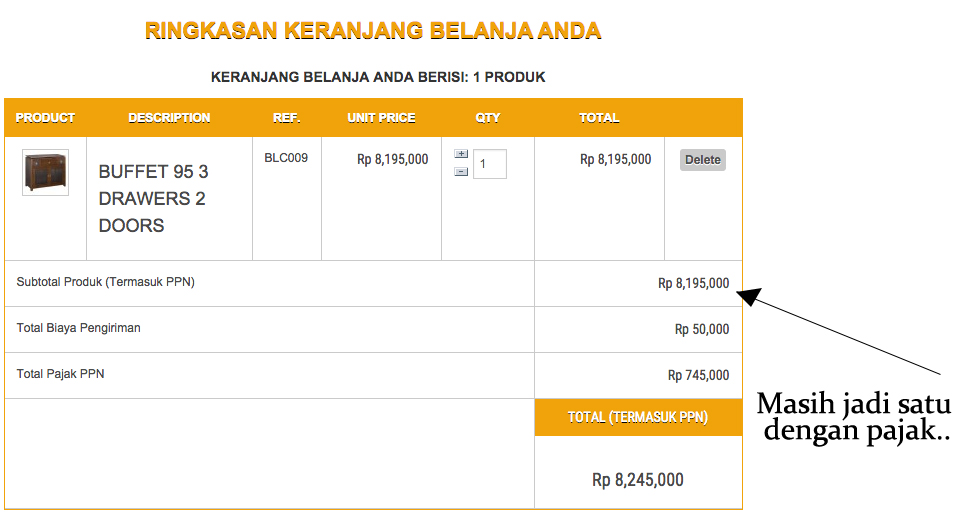This screenshot has height=524, width=969.
Task: Click the PRODUCT column header
Action: (45, 118)
